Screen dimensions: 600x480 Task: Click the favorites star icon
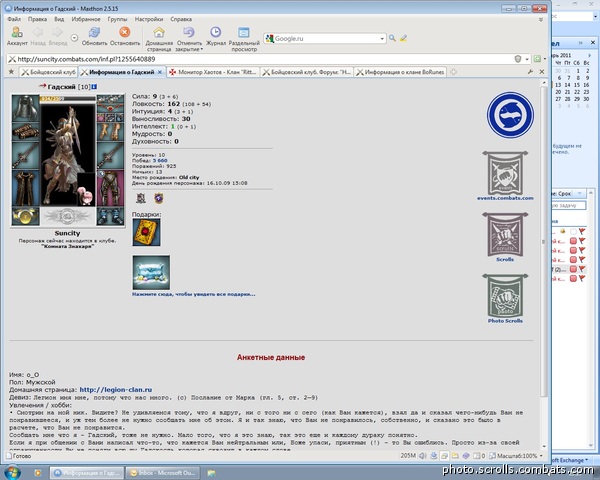[11, 72]
